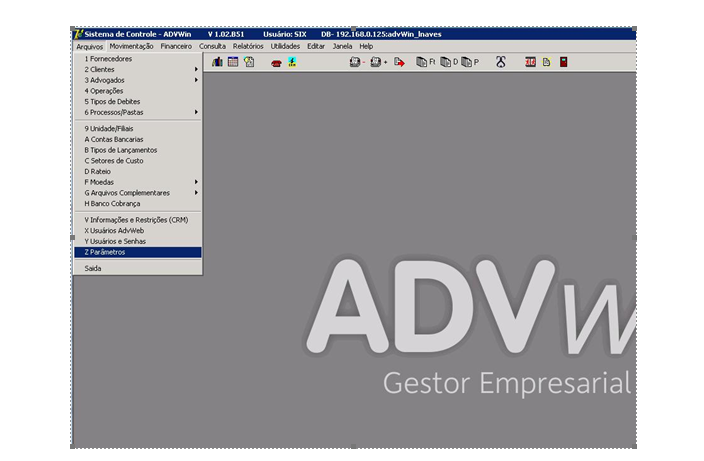704x461 pixels.
Task: Open the calendar grid toolbar icon
Action: tap(233, 62)
